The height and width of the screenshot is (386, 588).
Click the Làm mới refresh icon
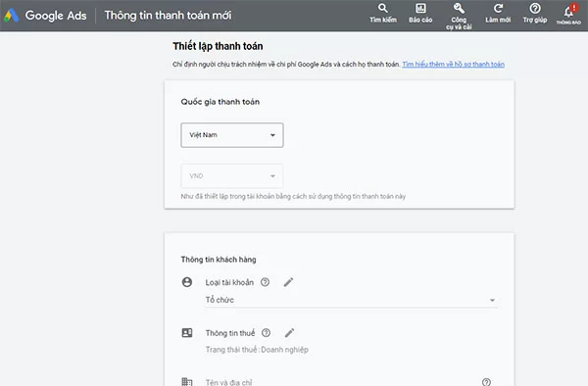click(498, 8)
